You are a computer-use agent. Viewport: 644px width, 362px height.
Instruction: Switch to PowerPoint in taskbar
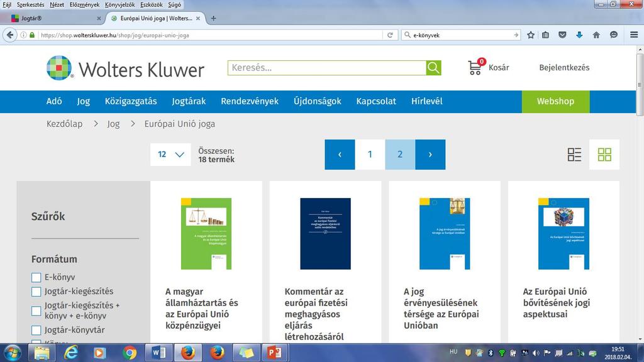(274, 353)
